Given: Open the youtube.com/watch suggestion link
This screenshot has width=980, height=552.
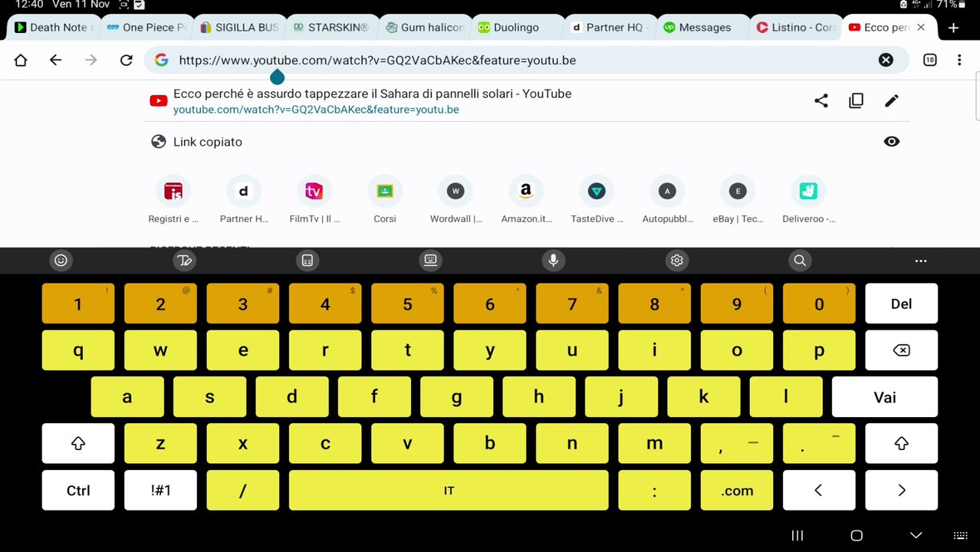Looking at the screenshot, I should coord(316,110).
